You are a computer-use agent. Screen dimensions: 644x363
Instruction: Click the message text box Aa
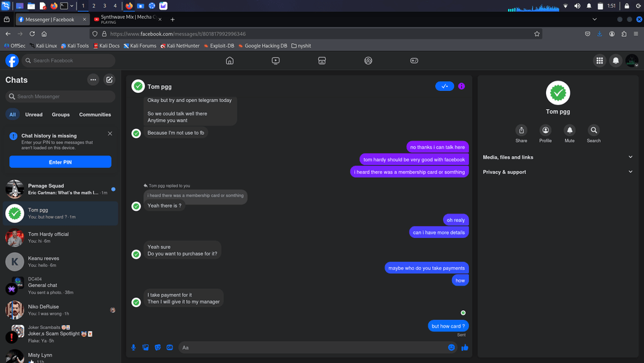(x=312, y=348)
